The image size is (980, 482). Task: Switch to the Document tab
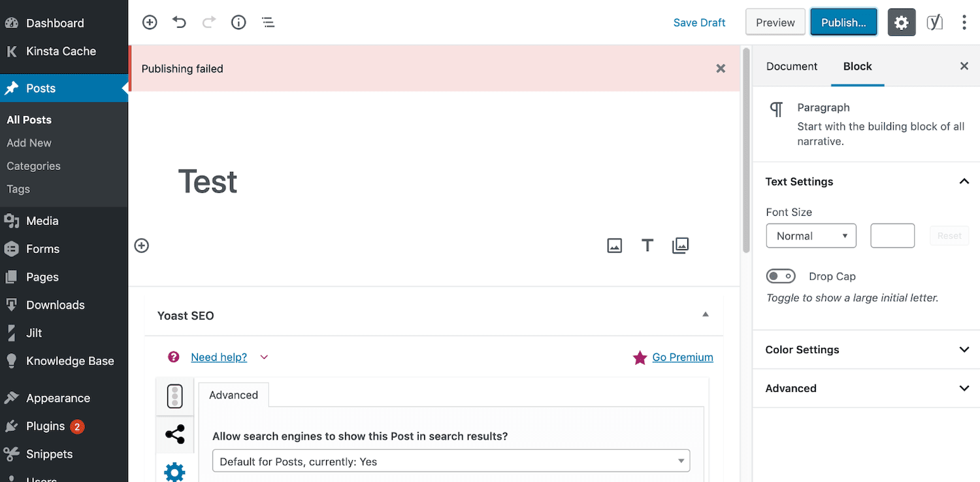click(x=791, y=66)
